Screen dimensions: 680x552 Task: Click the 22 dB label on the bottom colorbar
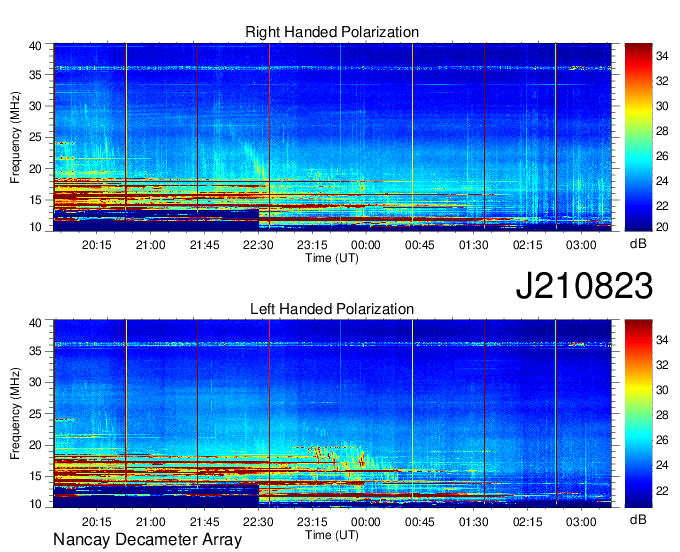tap(662, 490)
